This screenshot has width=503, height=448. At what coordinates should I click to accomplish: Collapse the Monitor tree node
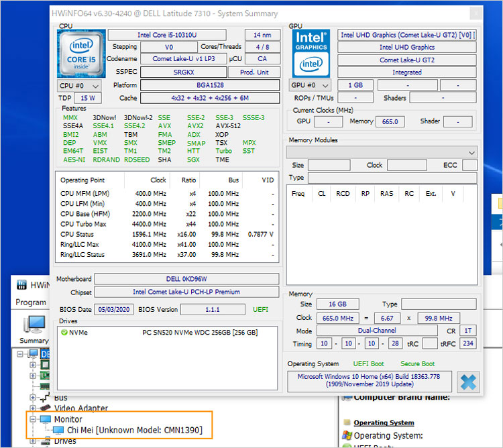click(x=33, y=418)
